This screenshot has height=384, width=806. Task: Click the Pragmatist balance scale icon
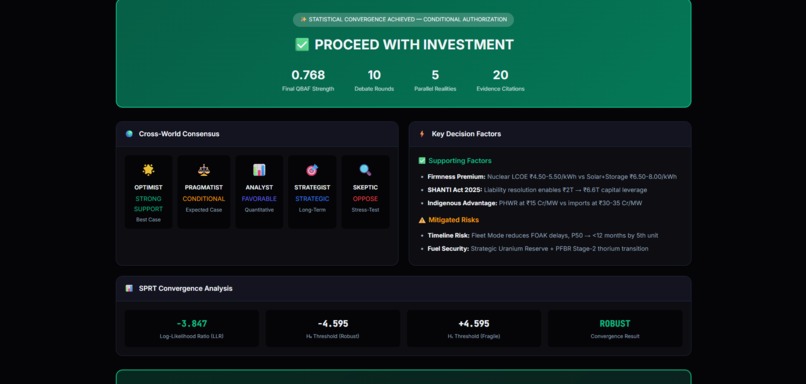[x=204, y=170]
